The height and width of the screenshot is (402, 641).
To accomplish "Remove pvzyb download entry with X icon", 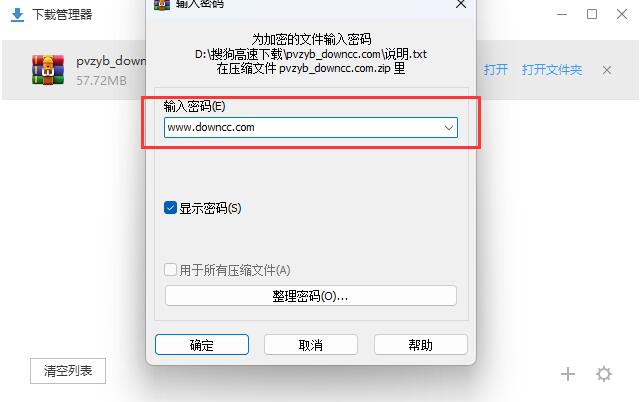I will (x=607, y=70).
